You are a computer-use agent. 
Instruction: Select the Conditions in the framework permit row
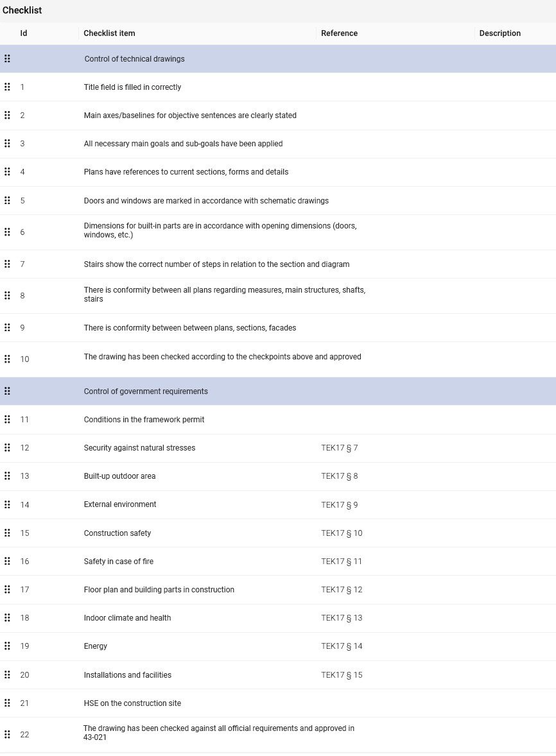pyautogui.click(x=143, y=420)
